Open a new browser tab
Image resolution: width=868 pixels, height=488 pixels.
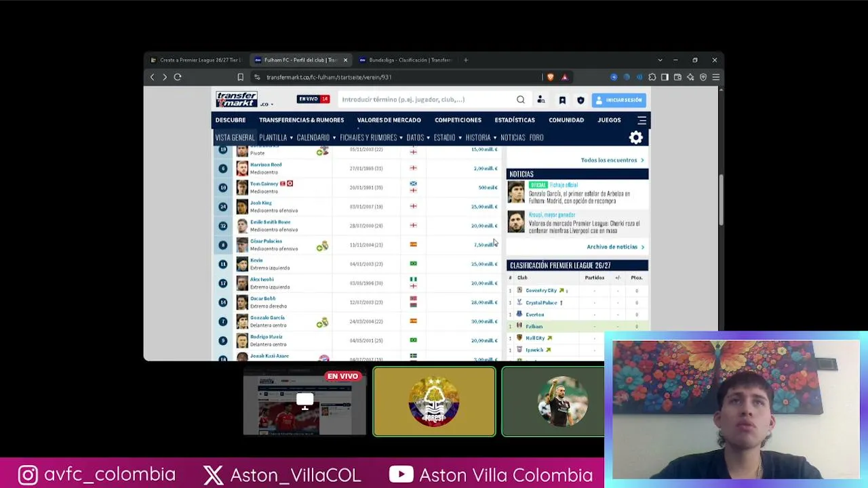[465, 60]
